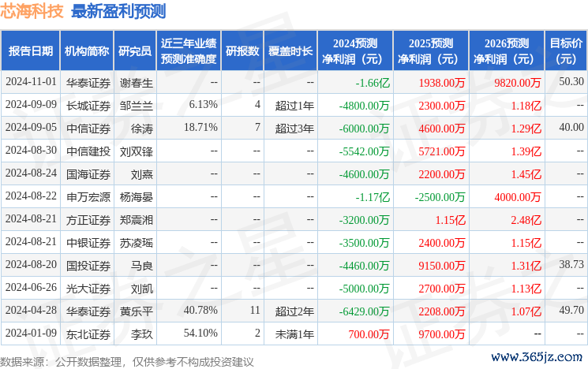
Task: Click accuracy value 40.78%
Action: 200,310
